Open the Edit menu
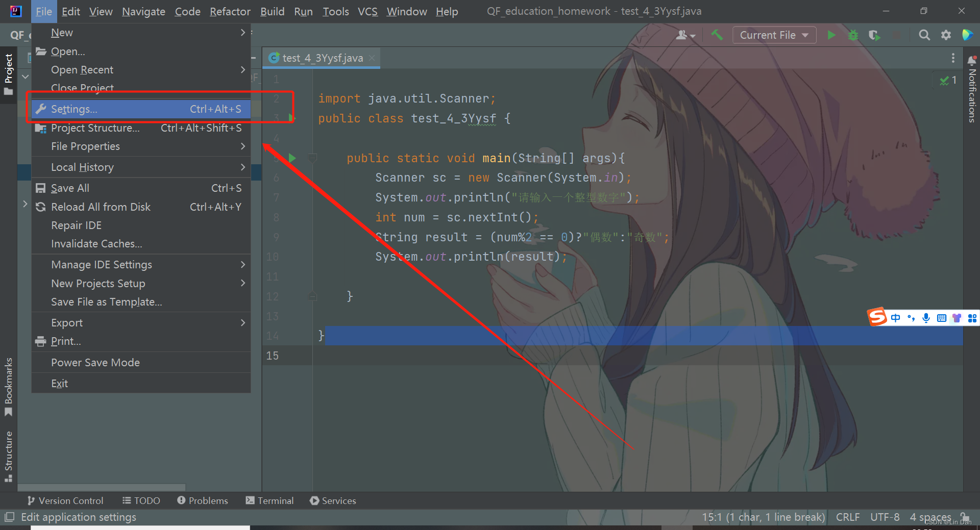The height and width of the screenshot is (530, 980). click(71, 11)
